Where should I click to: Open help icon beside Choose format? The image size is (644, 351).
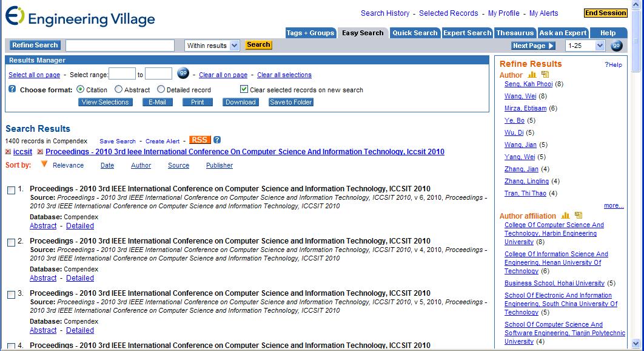click(12, 89)
